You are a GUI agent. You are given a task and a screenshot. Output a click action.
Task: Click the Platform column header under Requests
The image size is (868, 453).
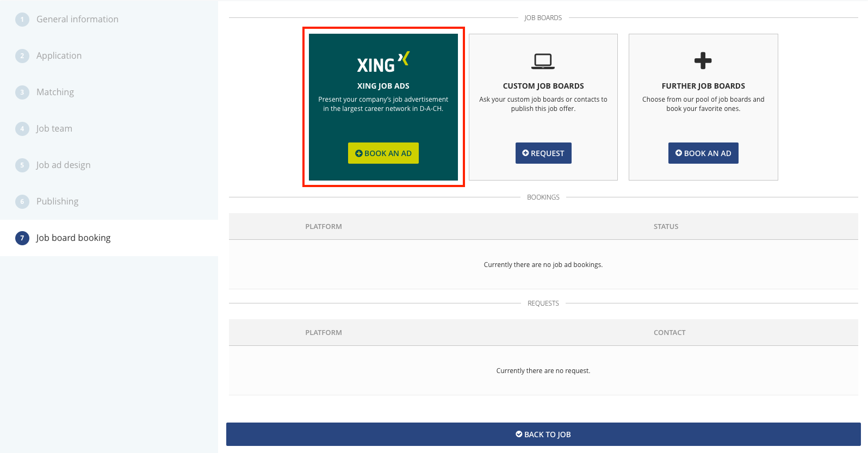[324, 333]
